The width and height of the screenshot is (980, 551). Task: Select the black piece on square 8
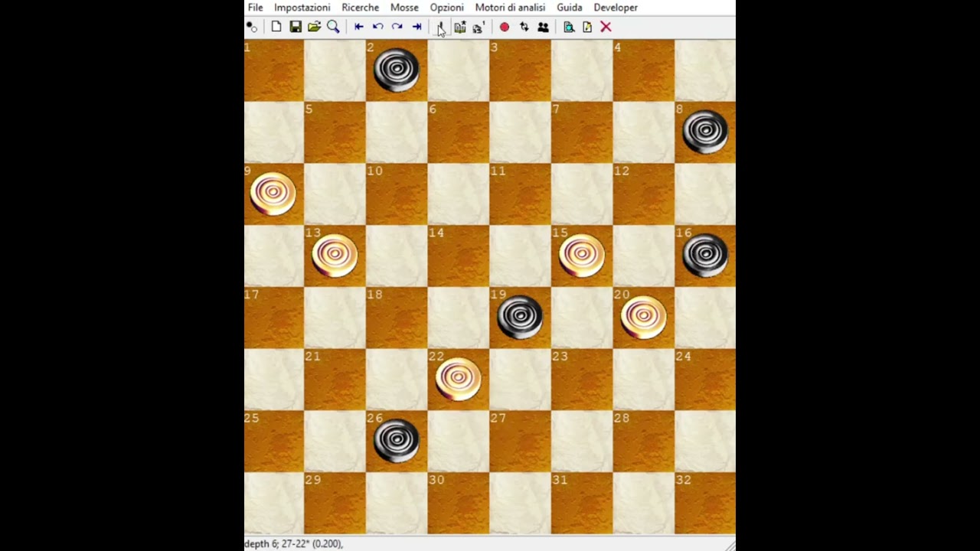[705, 132]
